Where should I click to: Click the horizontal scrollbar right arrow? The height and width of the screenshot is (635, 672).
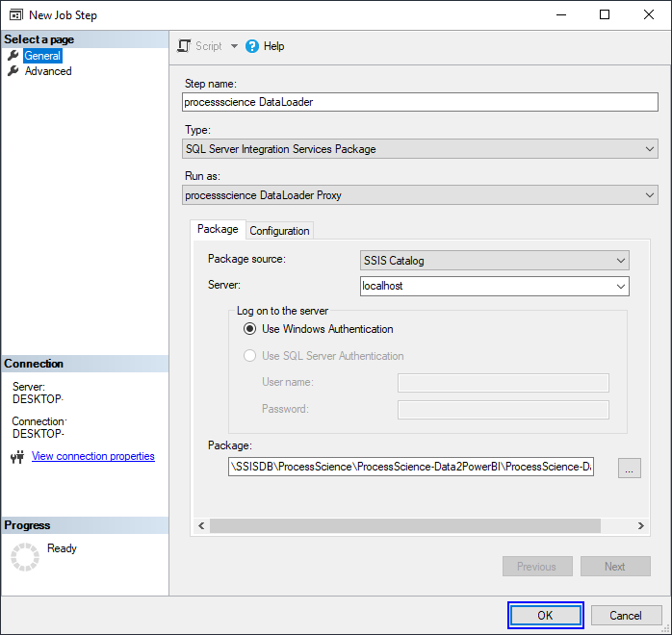[x=641, y=526]
